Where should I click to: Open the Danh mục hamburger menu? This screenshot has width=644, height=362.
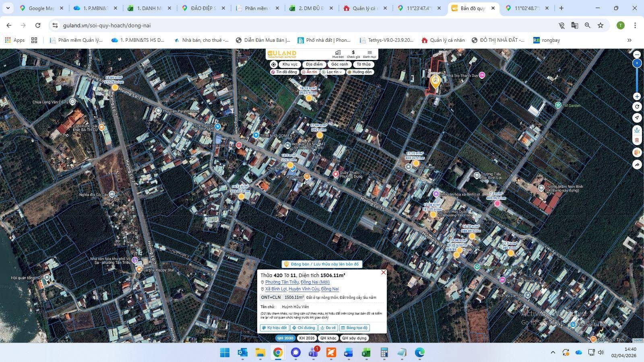pos(369,54)
